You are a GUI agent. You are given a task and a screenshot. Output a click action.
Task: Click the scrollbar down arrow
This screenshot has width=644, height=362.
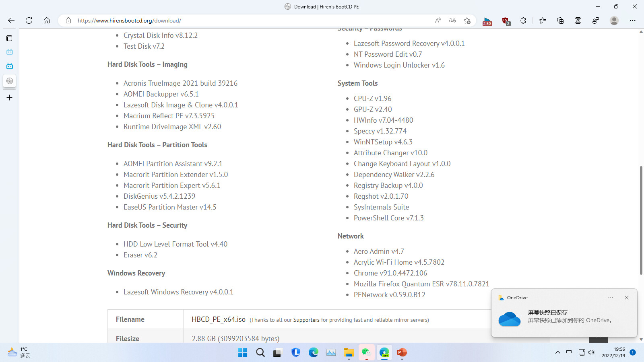[641, 339]
